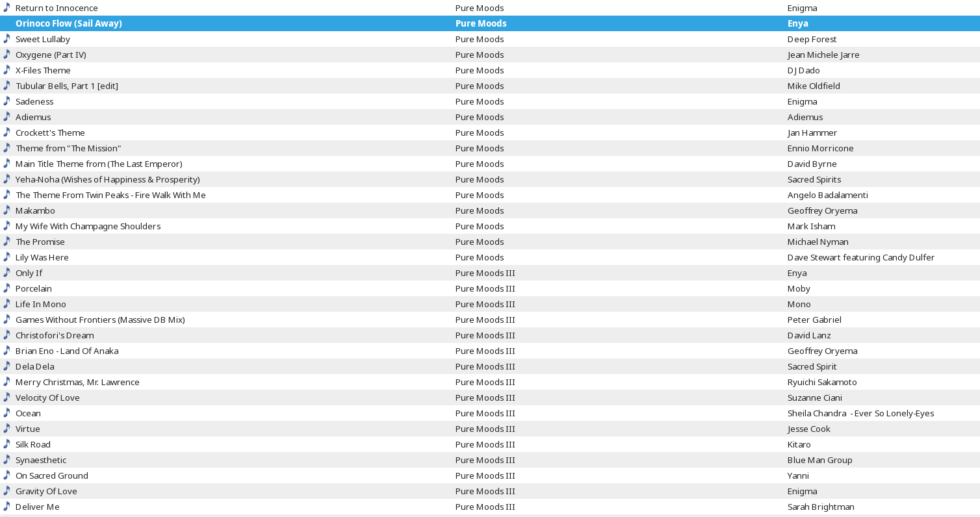Select the Silk Road track title
The height and width of the screenshot is (517, 980).
coord(33,444)
